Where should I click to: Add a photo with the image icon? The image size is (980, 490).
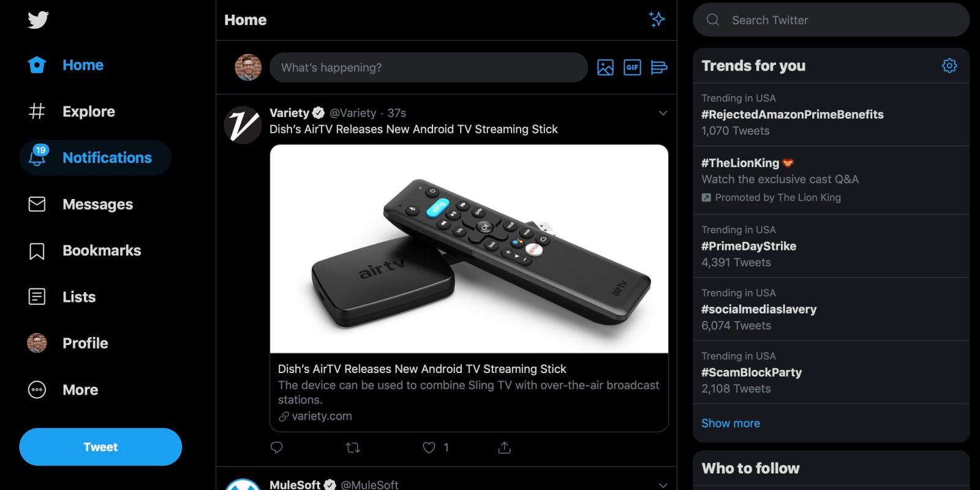(605, 67)
